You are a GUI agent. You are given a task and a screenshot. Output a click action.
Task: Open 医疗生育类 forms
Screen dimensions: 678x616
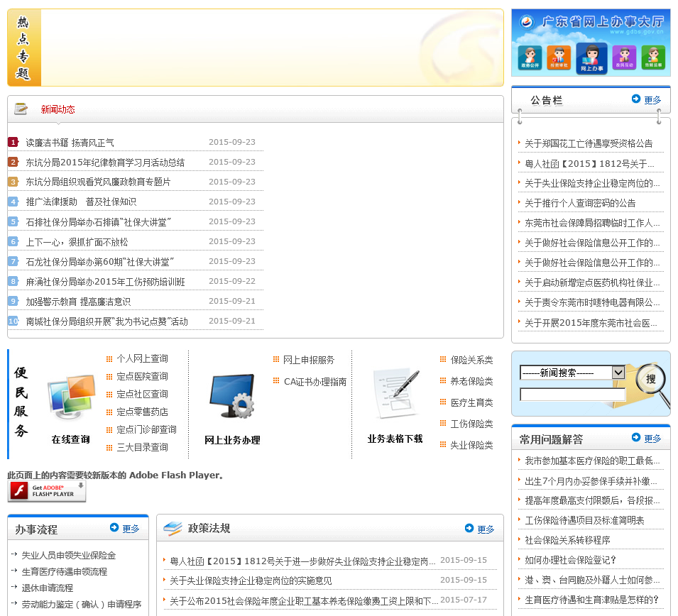coord(471,402)
